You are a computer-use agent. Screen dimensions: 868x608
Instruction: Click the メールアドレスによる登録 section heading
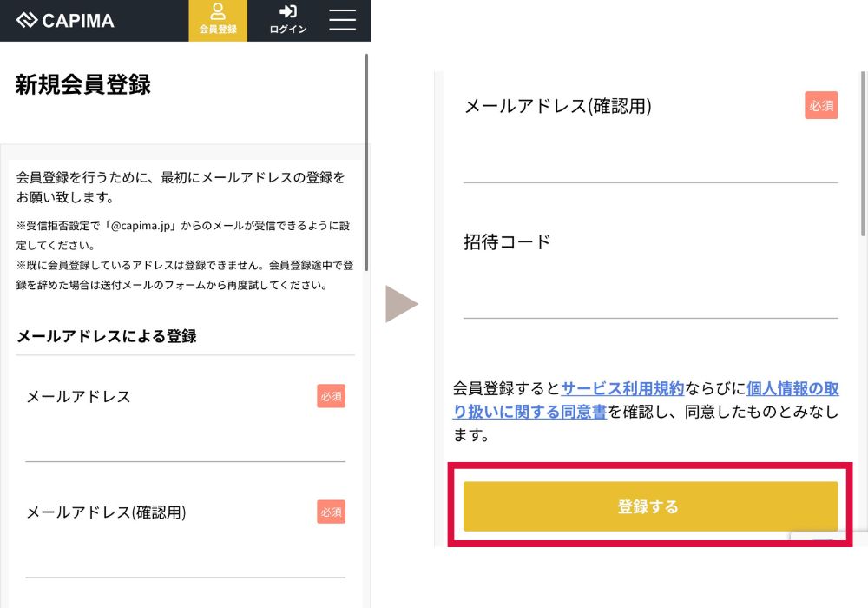[x=107, y=336]
